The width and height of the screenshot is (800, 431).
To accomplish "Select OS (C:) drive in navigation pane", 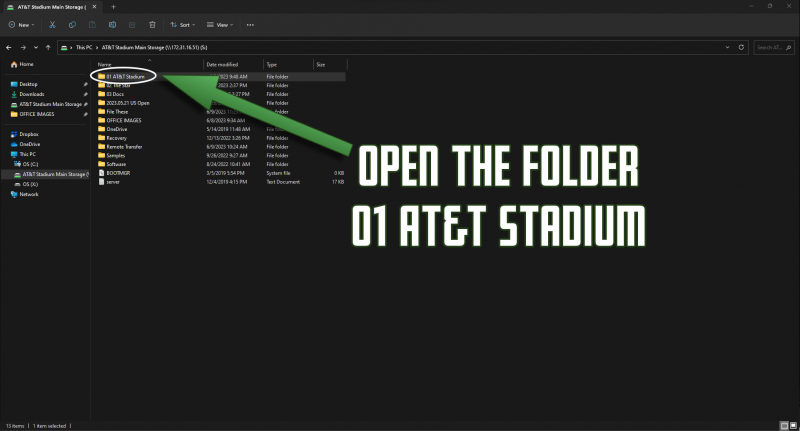I will pyautogui.click(x=30, y=164).
